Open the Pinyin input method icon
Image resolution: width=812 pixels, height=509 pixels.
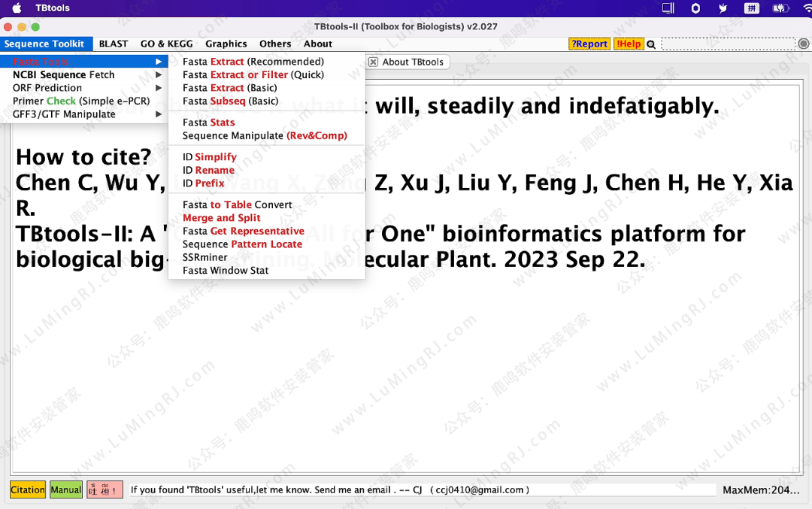point(750,8)
